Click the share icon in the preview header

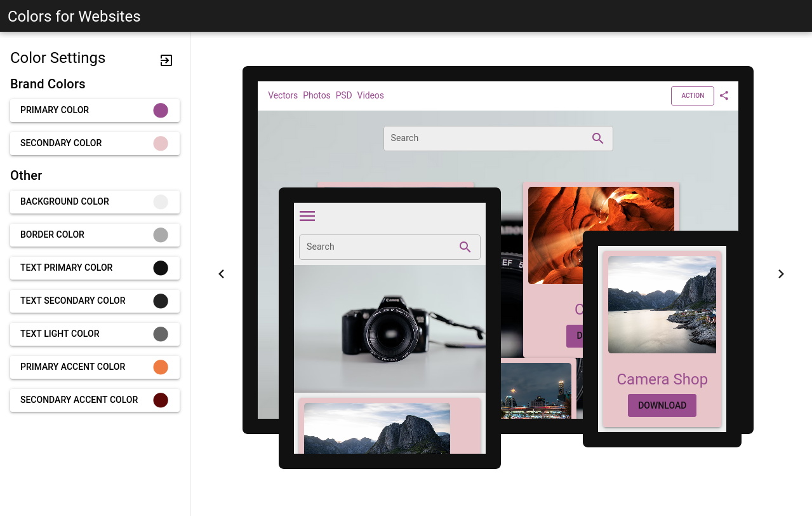click(x=724, y=95)
